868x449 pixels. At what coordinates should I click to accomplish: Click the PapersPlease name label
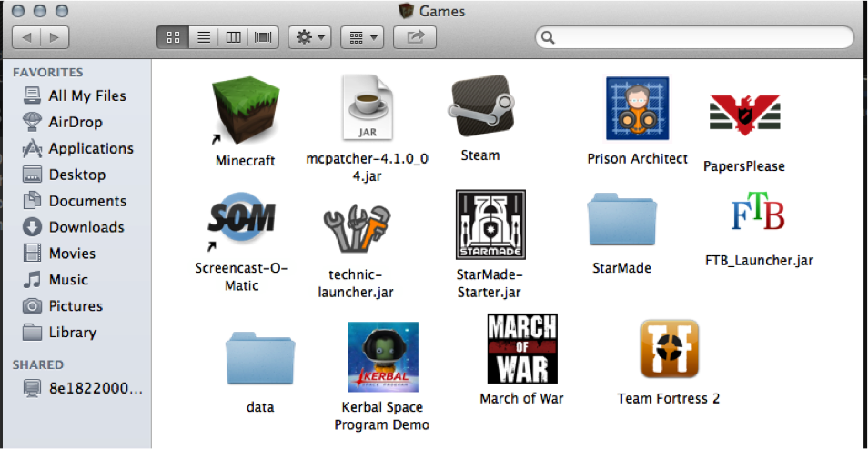(x=744, y=166)
